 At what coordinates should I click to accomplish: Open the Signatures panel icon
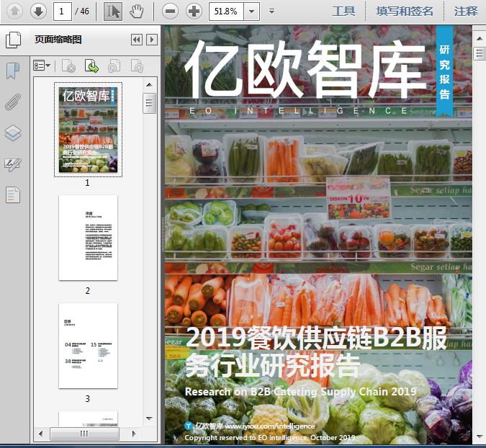tap(13, 164)
